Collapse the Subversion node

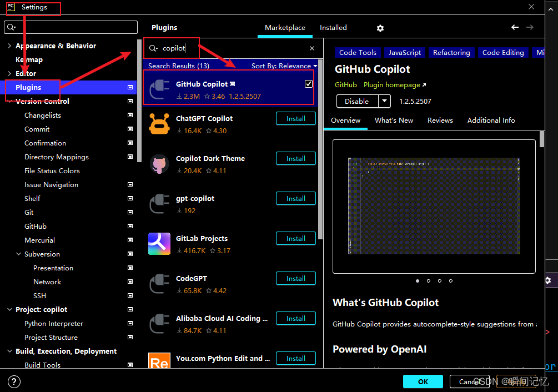tap(18, 254)
